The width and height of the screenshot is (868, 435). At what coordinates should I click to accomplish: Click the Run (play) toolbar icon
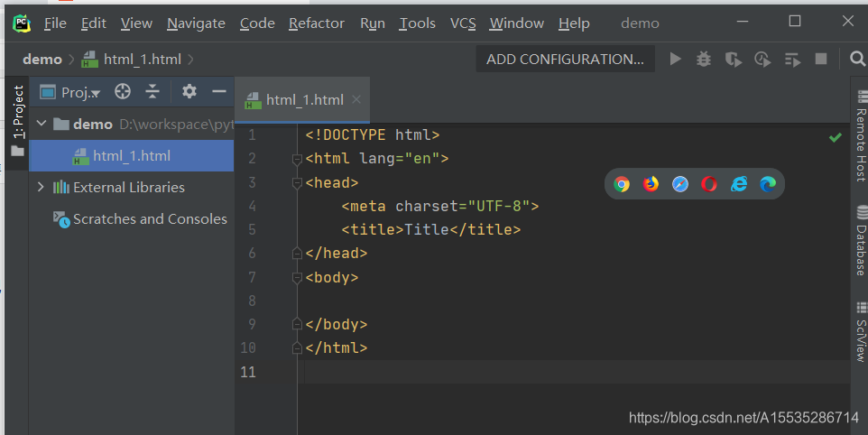pyautogui.click(x=675, y=59)
